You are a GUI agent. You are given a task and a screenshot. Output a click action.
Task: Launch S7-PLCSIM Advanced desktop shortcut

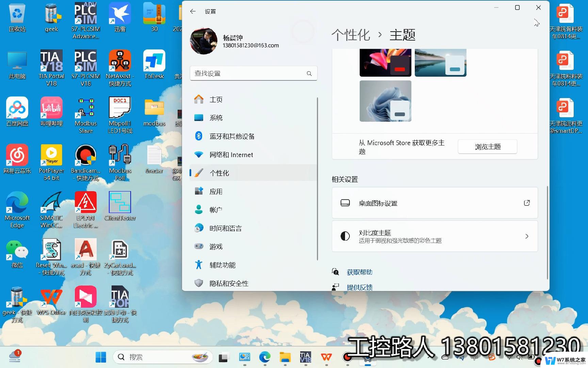click(x=85, y=20)
